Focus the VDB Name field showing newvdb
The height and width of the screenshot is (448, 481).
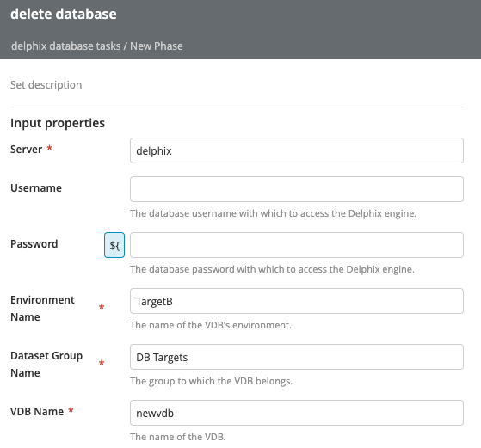click(x=297, y=413)
